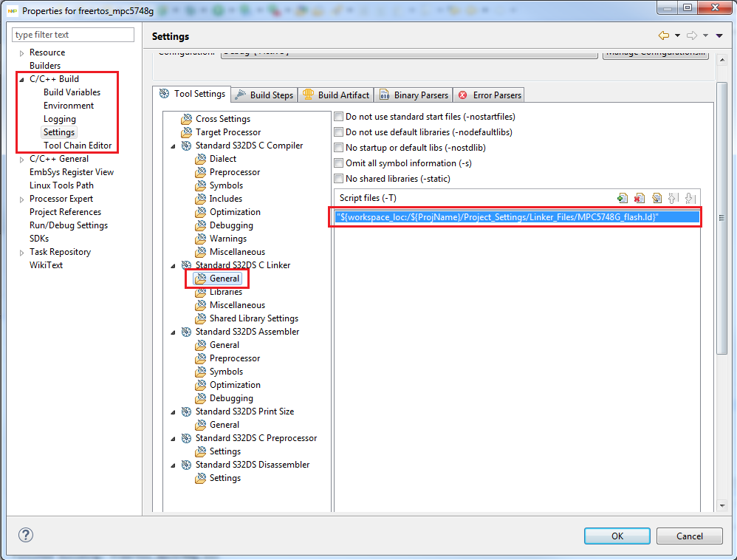Viewport: 737px width, 560px height.
Task: Select Preprocessor under Assembler
Action: (235, 358)
